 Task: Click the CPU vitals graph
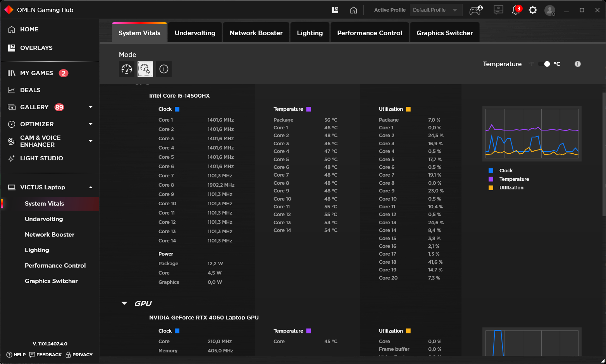[x=532, y=134]
